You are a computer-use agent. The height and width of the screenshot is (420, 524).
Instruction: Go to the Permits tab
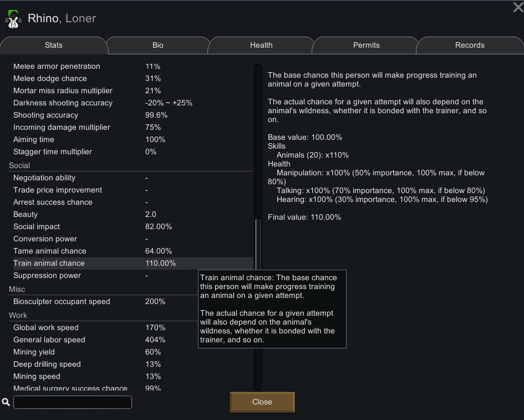pos(366,45)
